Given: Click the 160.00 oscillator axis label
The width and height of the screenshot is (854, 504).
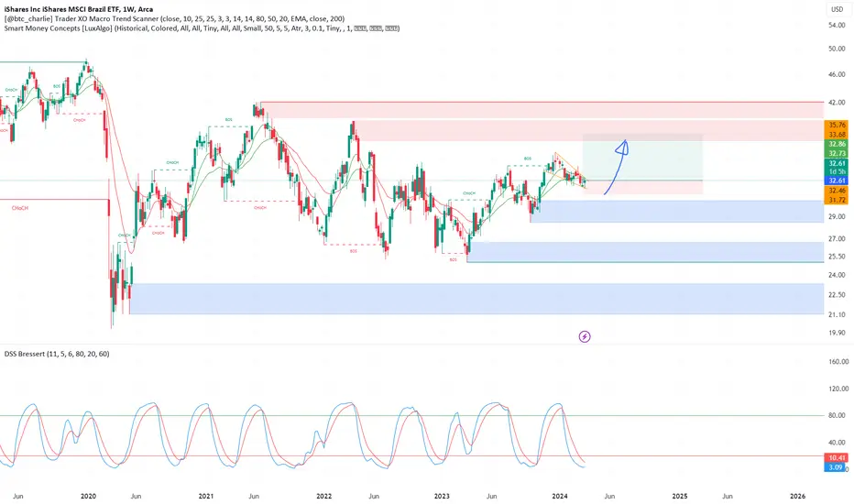Looking at the screenshot, I should coord(838,361).
